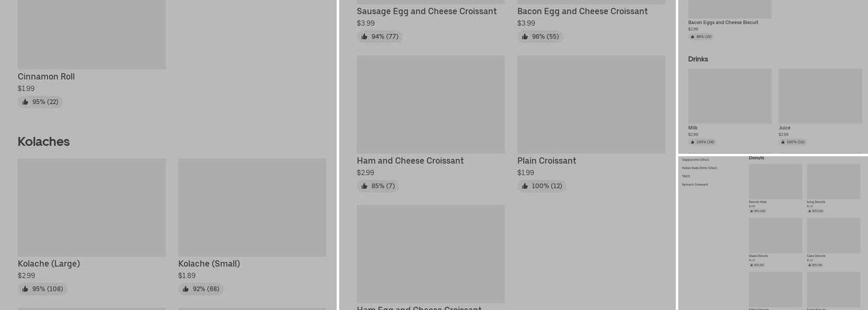Open the Ham and Cheese Croissant title
This screenshot has width=868, height=310.
click(410, 161)
